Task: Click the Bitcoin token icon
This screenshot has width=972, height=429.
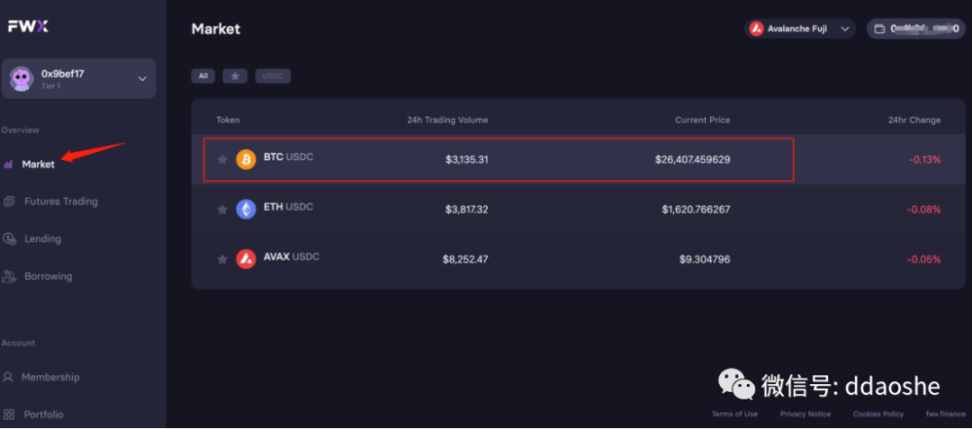Action: (246, 159)
